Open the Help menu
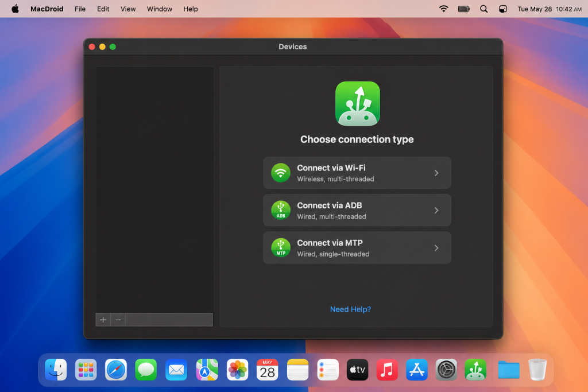Image resolution: width=588 pixels, height=392 pixels. (x=191, y=9)
